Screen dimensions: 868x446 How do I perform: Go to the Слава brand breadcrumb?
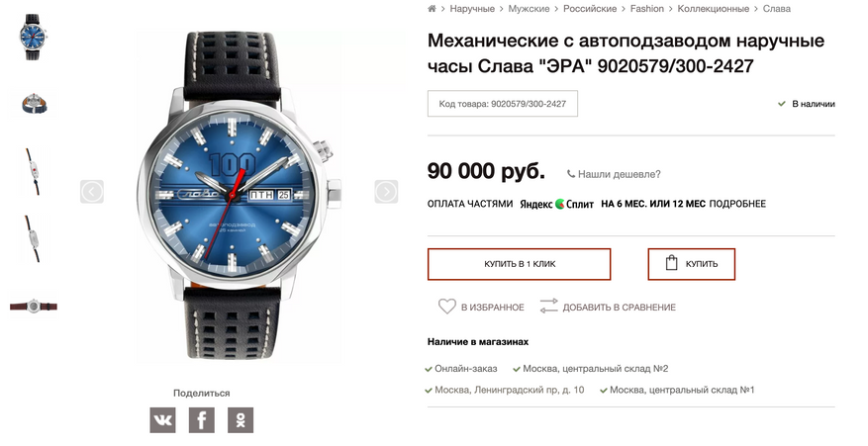tap(777, 9)
